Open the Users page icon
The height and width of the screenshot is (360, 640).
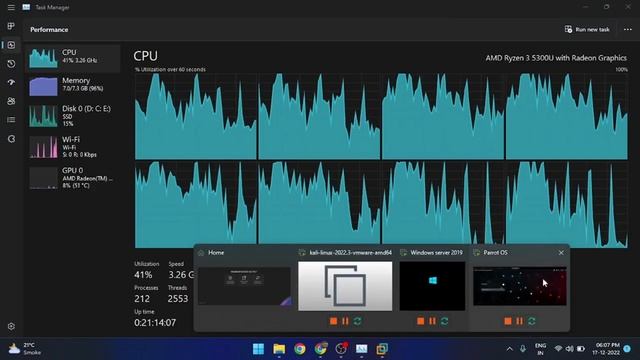click(x=11, y=101)
